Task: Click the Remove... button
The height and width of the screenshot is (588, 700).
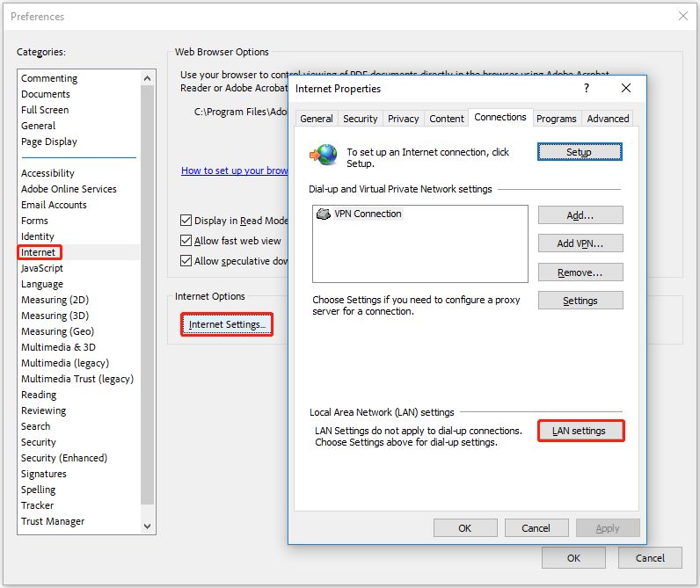Action: 580,272
